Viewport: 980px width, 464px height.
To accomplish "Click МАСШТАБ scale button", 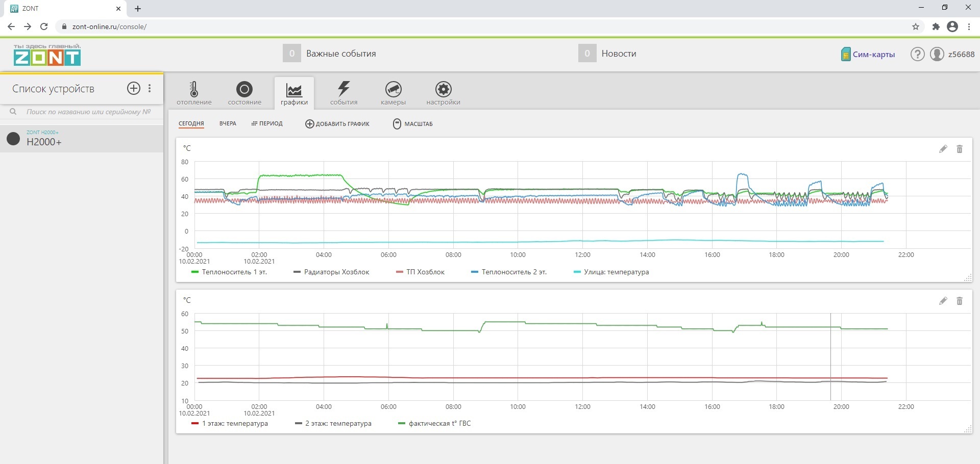I will point(413,124).
